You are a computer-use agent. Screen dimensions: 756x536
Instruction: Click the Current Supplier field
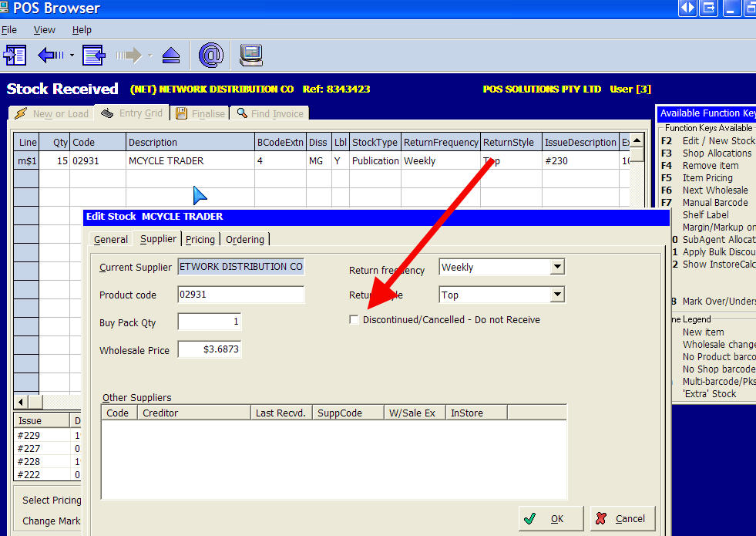(240, 267)
